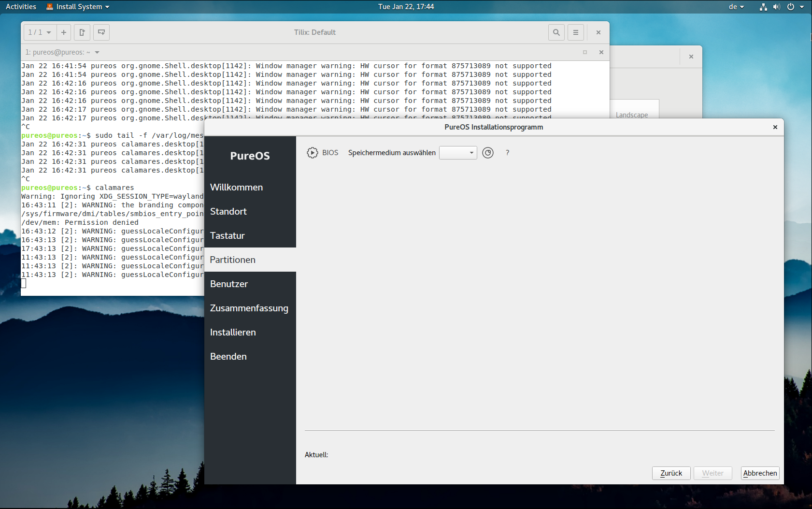Open the Speichermedium auswählen dropdown
The image size is (812, 509).
point(458,153)
